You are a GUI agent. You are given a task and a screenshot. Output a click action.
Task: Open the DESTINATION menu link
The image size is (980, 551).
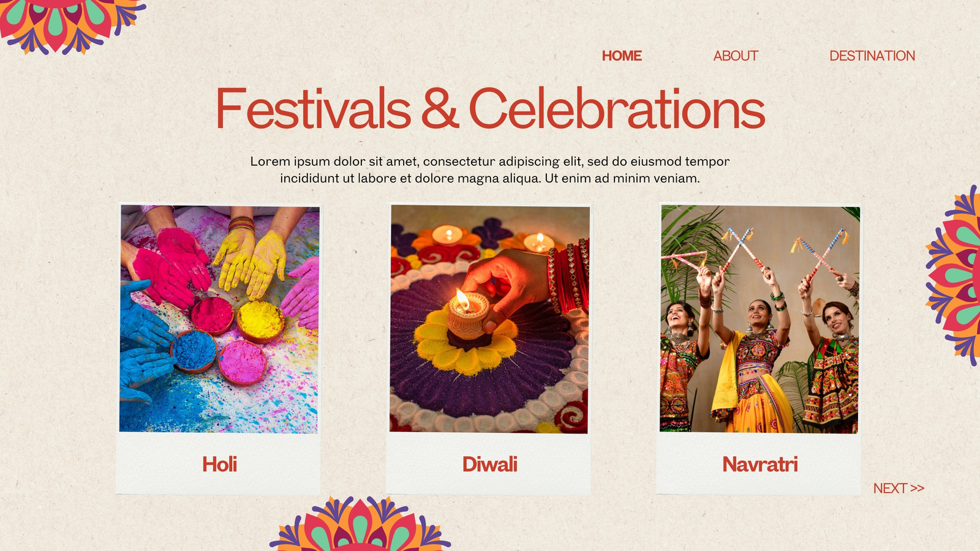pos(872,56)
